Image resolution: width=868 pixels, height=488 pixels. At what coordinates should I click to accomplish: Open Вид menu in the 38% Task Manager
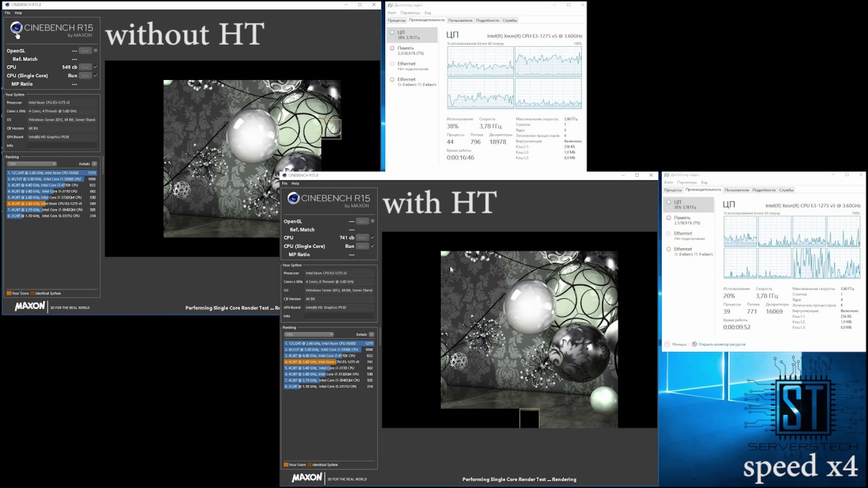click(428, 13)
